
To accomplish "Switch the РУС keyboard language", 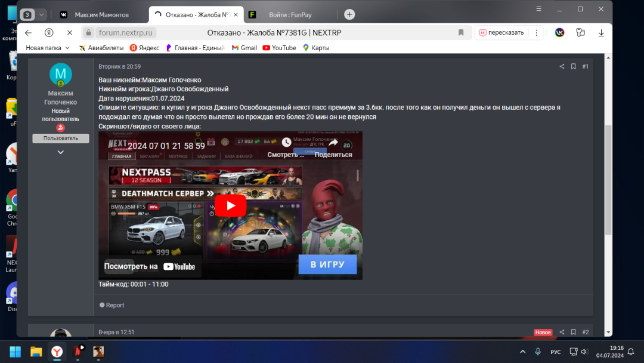I will (x=556, y=352).
